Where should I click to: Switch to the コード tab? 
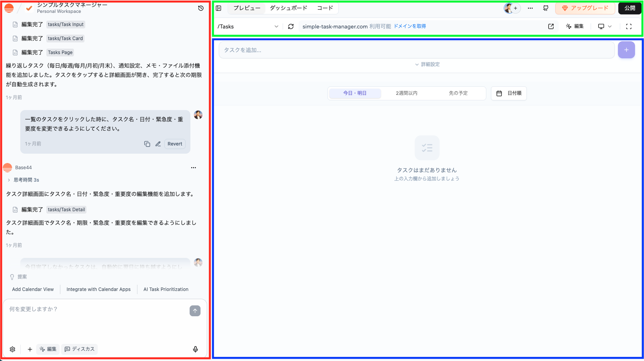coord(325,8)
